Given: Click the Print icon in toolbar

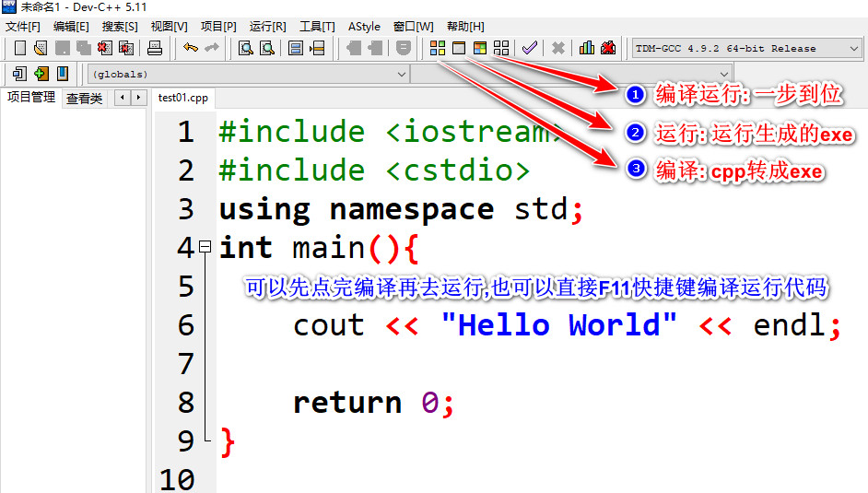Looking at the screenshot, I should tap(155, 48).
